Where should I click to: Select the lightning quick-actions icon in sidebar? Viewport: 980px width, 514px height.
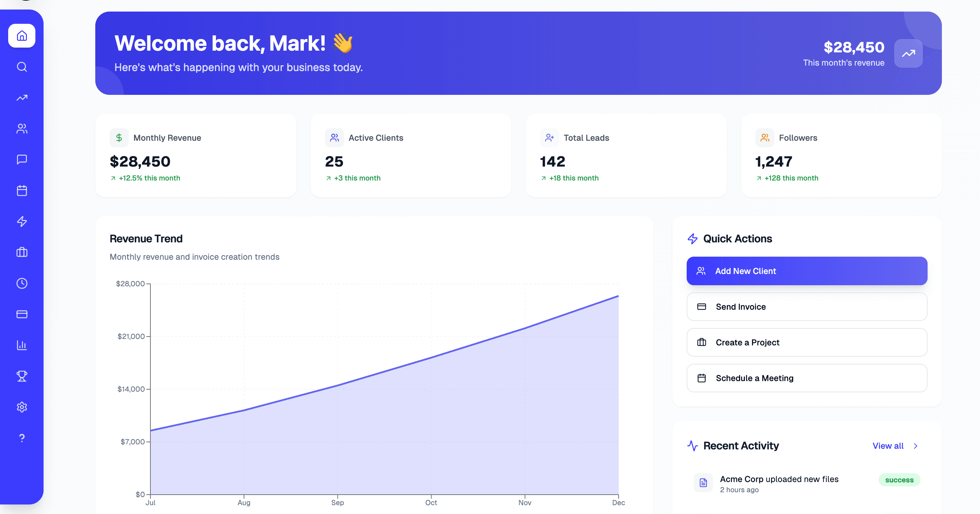coord(22,222)
